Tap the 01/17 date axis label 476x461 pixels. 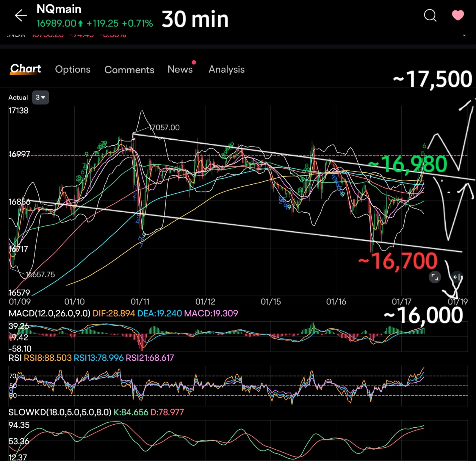[402, 302]
